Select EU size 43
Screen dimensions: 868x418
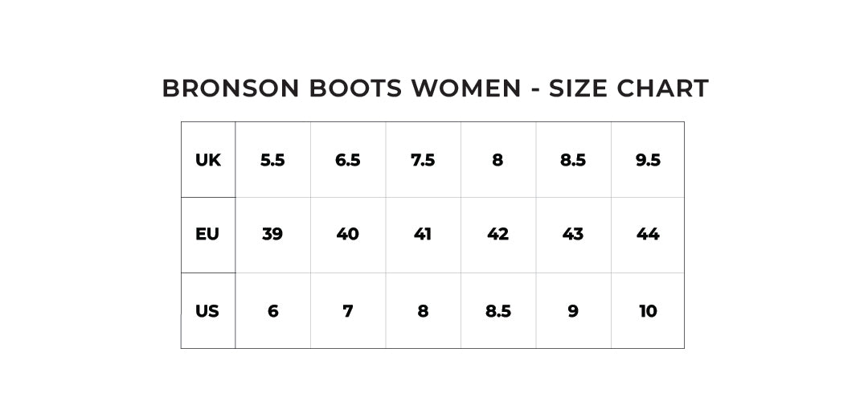pos(573,235)
